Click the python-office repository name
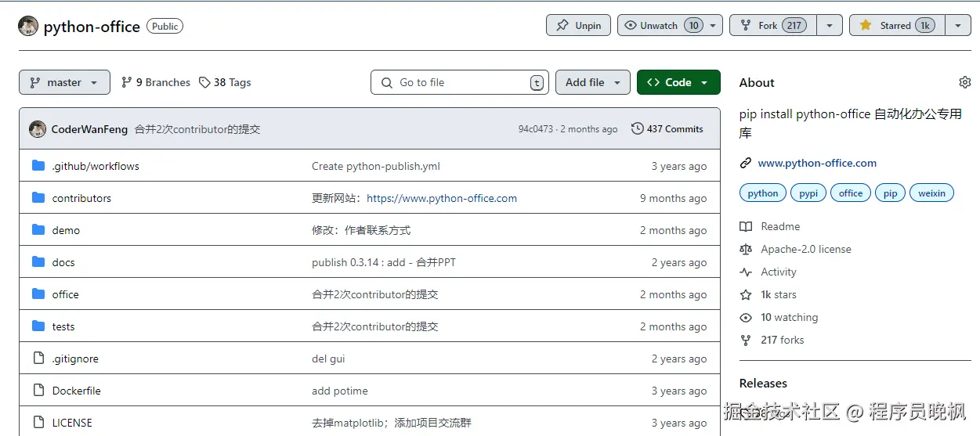Image resolution: width=980 pixels, height=436 pixels. 92,26
